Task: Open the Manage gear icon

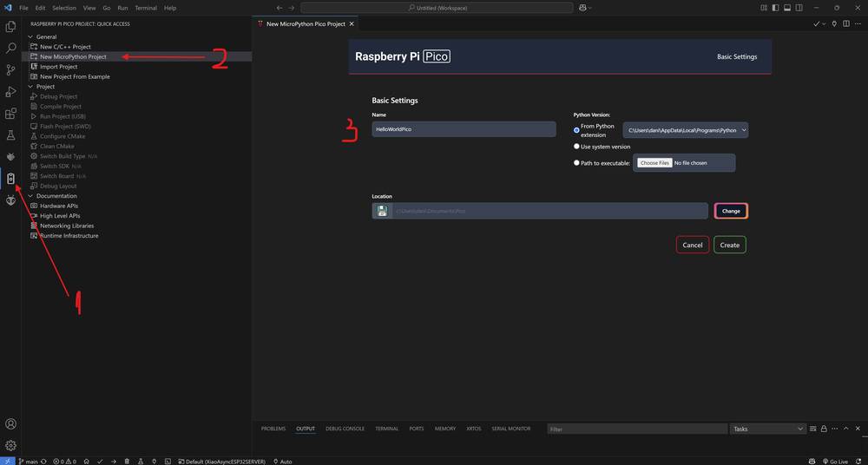Action: coord(10,446)
